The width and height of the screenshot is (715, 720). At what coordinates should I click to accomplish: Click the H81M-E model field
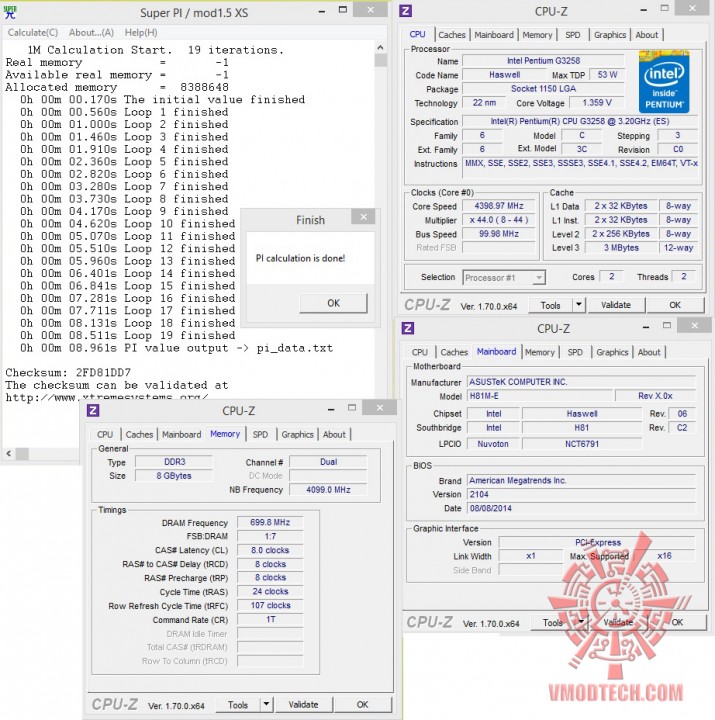(x=540, y=396)
